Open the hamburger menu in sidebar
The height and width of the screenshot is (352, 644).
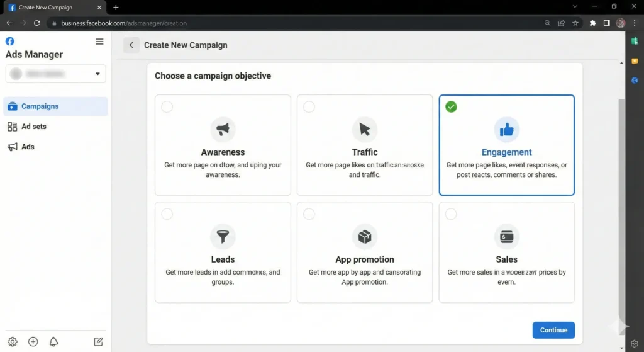(99, 42)
